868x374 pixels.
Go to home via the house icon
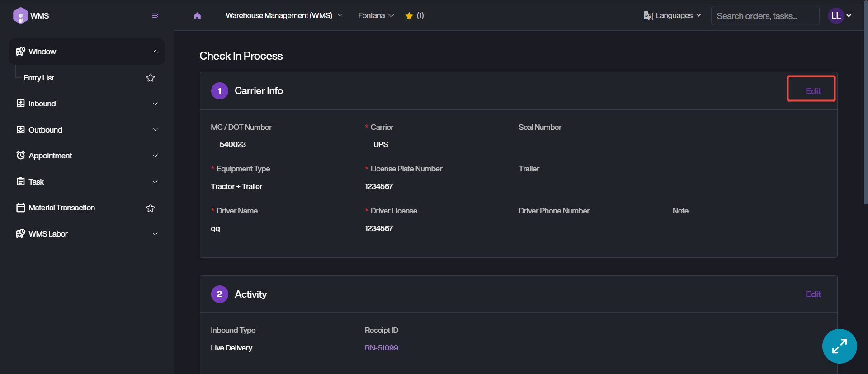[197, 16]
